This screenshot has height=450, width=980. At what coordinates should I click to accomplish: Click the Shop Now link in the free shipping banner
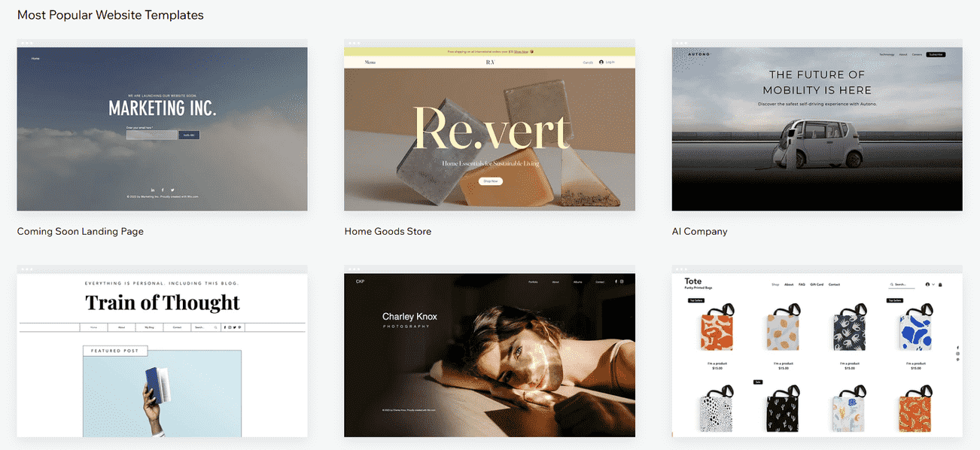(521, 51)
